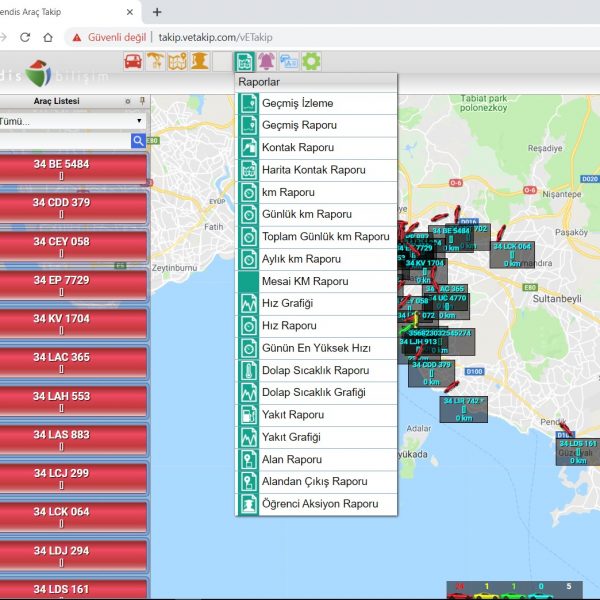Open a new browser tab with plus
Screen dimensions: 600x600
click(x=157, y=12)
